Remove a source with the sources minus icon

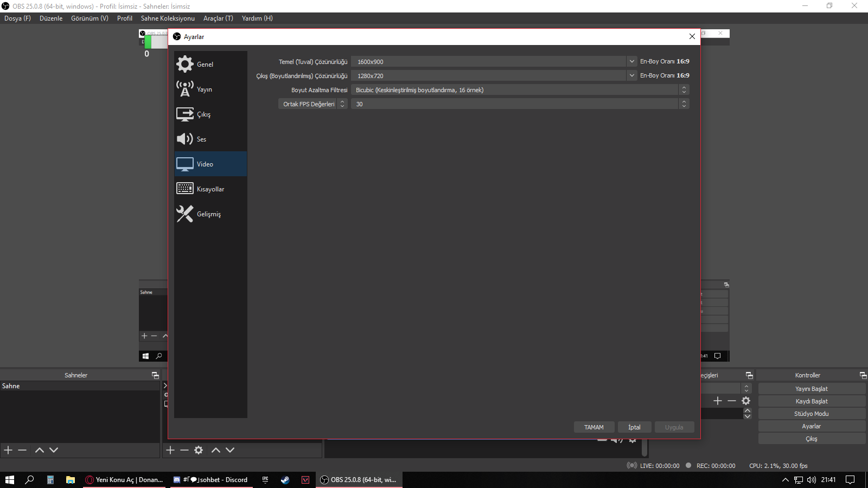click(184, 450)
